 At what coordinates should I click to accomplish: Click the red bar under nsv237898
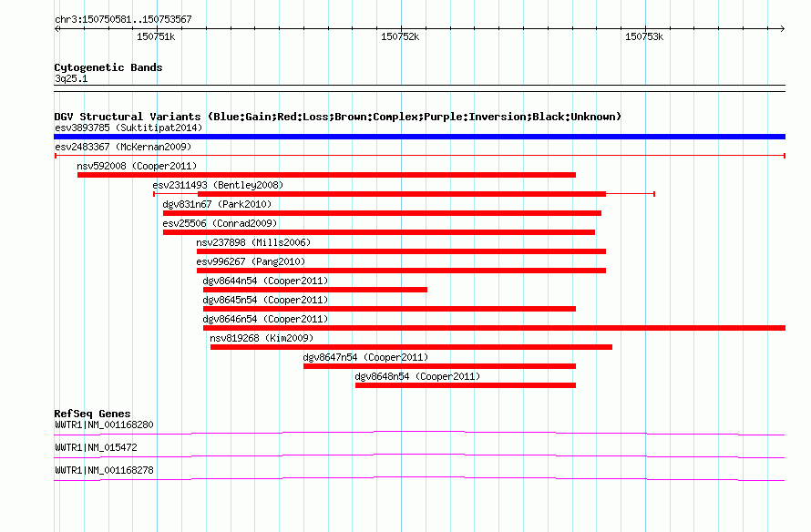[x=401, y=251]
